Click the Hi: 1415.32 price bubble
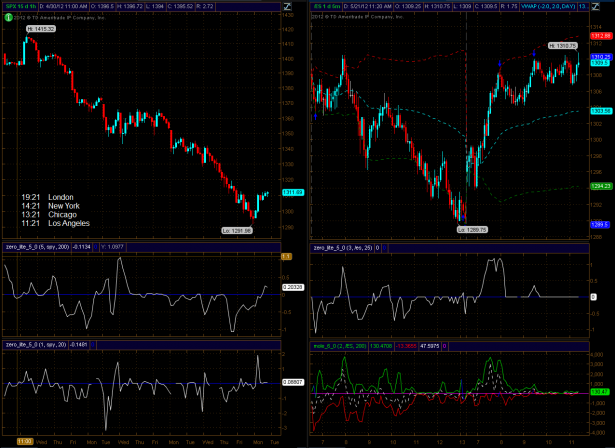615x448 pixels. click(x=41, y=29)
